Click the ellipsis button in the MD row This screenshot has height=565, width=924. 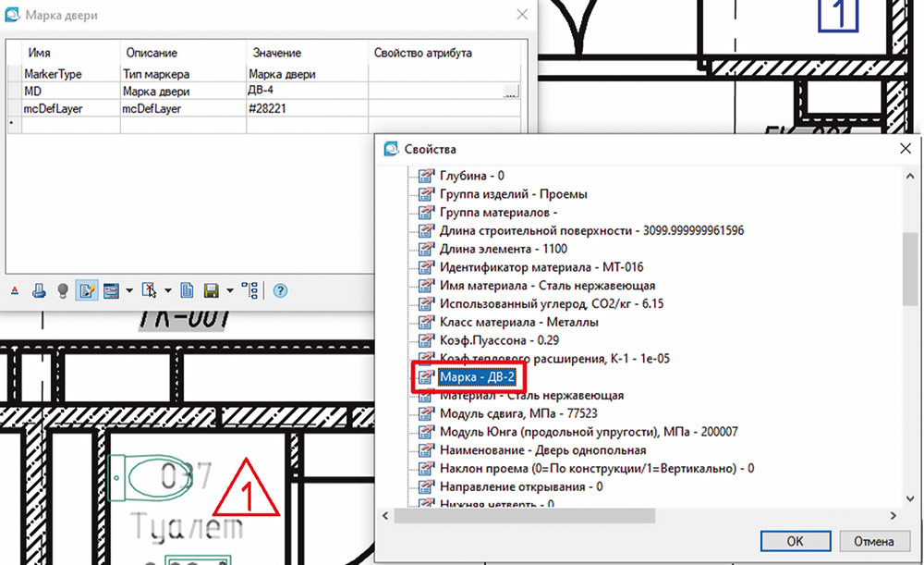click(511, 92)
